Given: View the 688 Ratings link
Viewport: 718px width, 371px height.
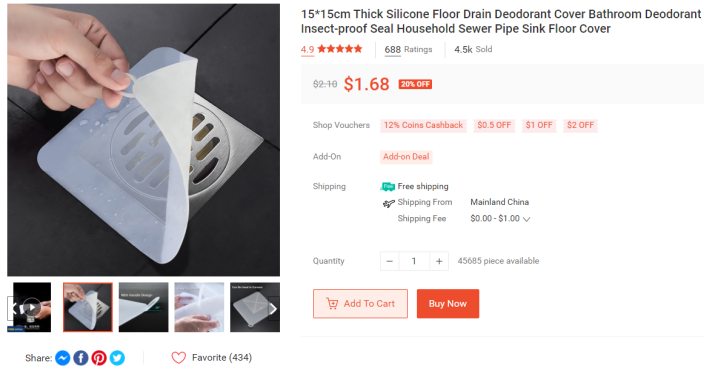Looking at the screenshot, I should (x=408, y=49).
